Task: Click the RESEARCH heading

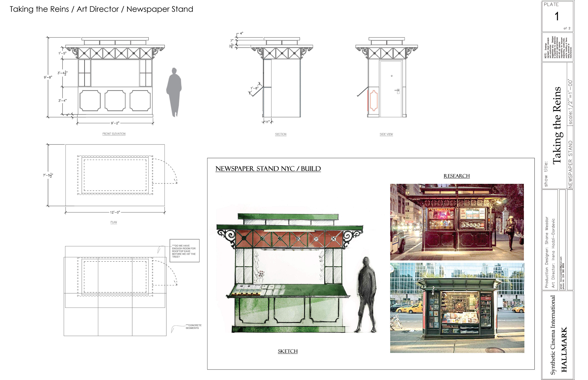Action: (x=457, y=176)
